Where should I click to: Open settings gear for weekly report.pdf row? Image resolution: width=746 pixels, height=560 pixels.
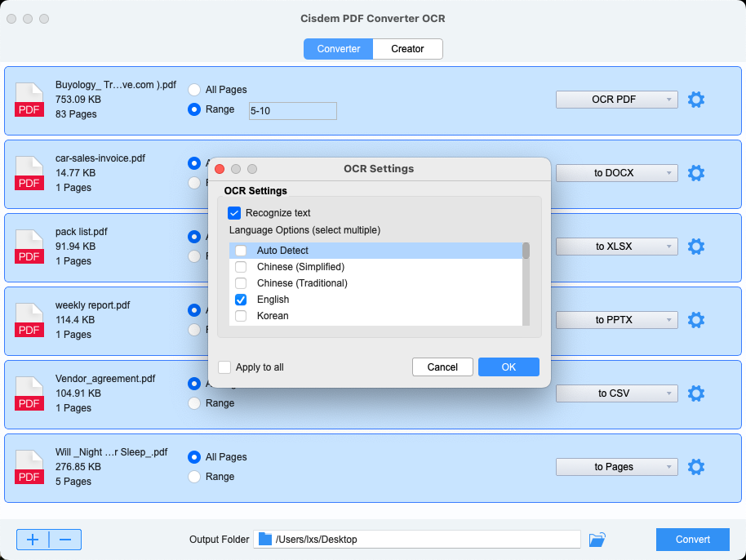pyautogui.click(x=695, y=320)
